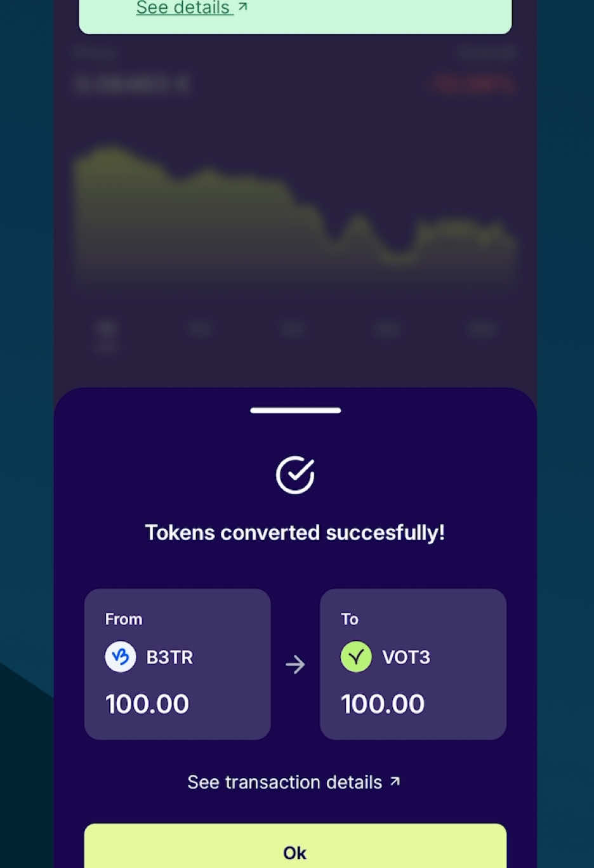The height and width of the screenshot is (868, 594).
Task: Click the blue VeBetter logo on the B3TR badge
Action: point(120,657)
